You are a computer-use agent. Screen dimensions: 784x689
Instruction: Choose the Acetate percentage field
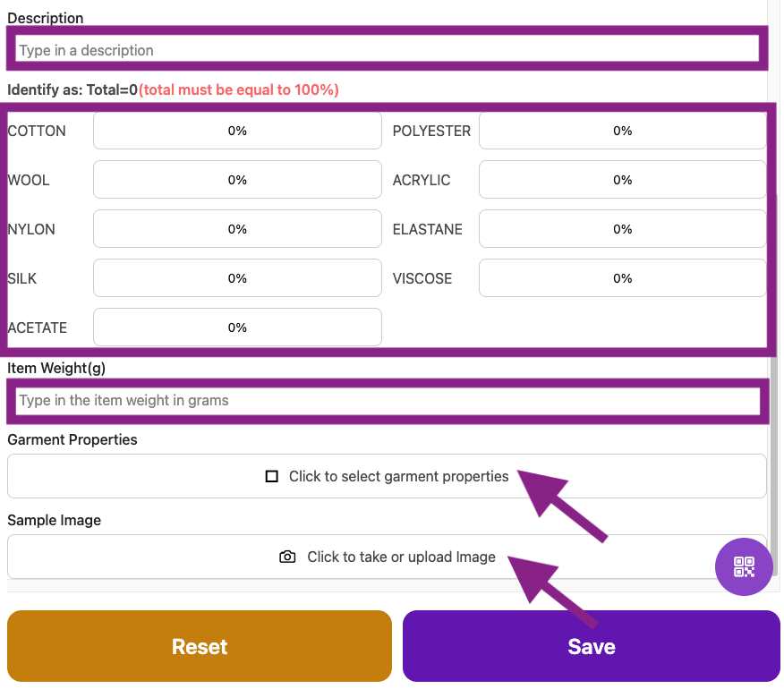click(237, 327)
